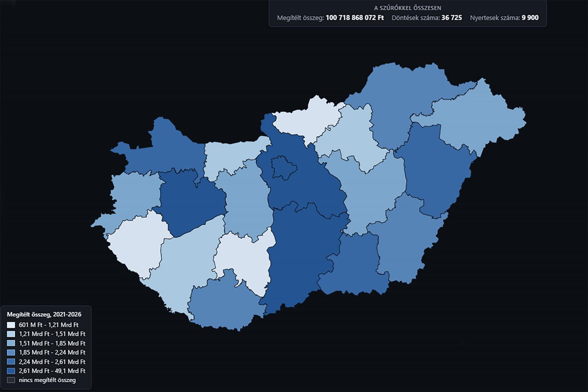Image resolution: width=588 pixels, height=392 pixels.
Task: Select the 601 M Ft - 1,21 Mrd Ft legend swatch
Action: tap(11, 325)
